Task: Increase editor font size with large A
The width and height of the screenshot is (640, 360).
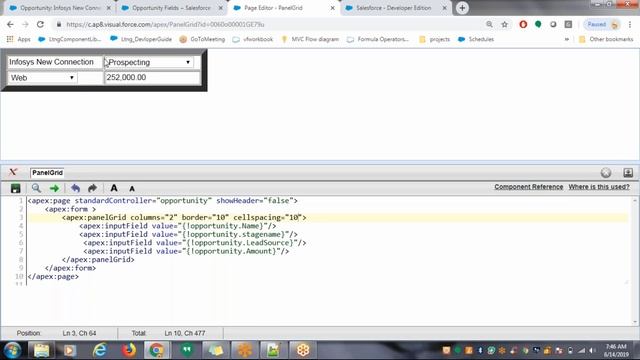Action: (x=114, y=188)
